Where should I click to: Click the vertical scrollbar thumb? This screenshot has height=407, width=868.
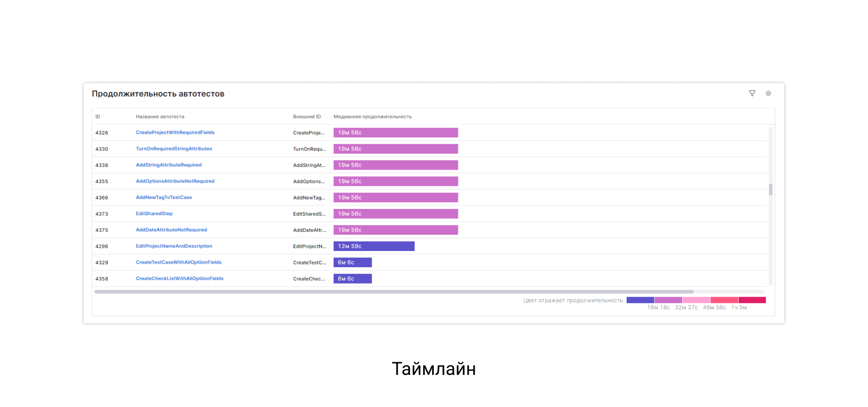click(770, 189)
